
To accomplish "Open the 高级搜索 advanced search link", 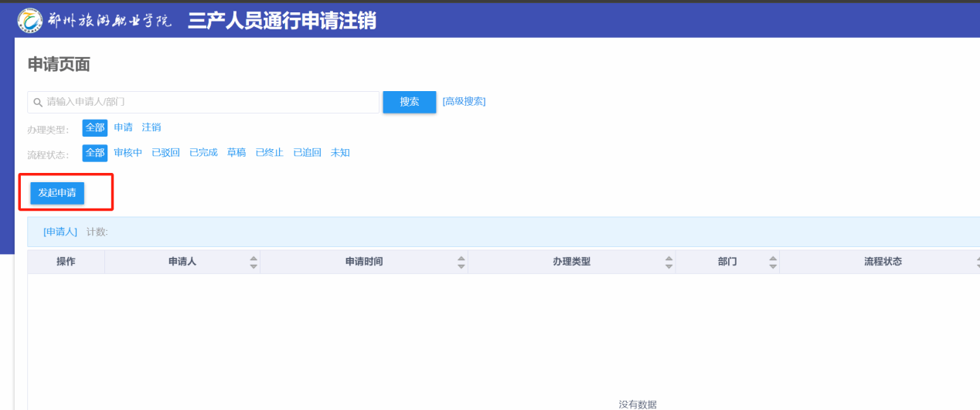I will (464, 101).
